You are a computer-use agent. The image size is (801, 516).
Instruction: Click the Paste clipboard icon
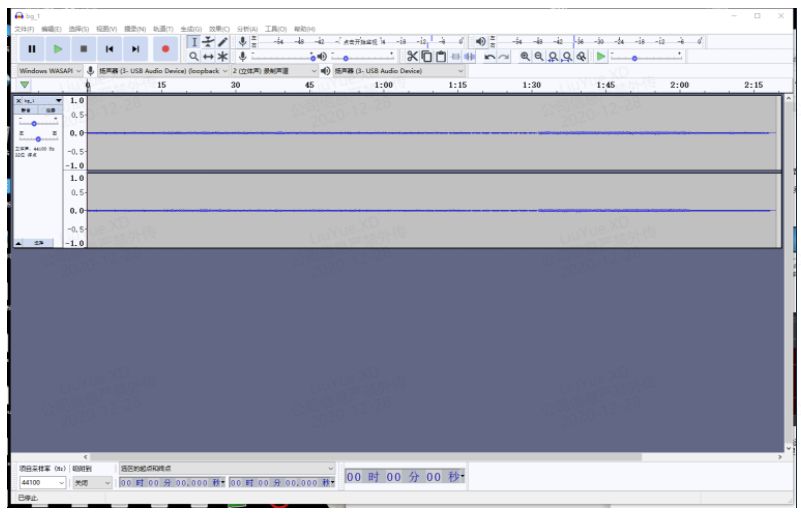[441, 56]
